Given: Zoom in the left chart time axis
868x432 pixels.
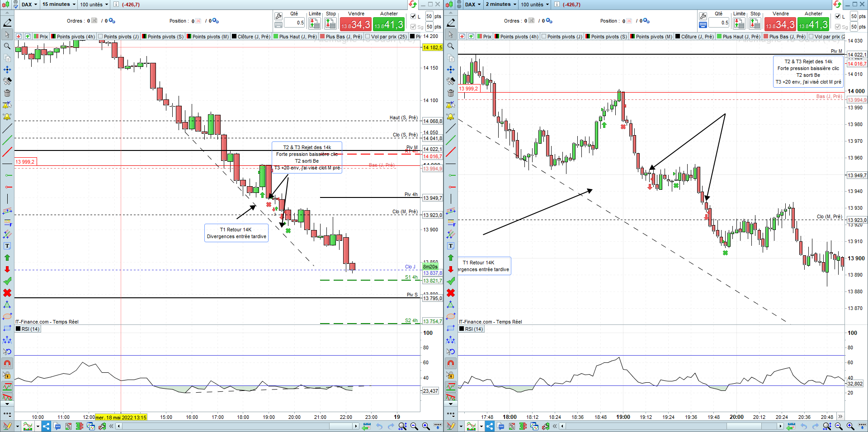Looking at the screenshot, I should (426, 426).
